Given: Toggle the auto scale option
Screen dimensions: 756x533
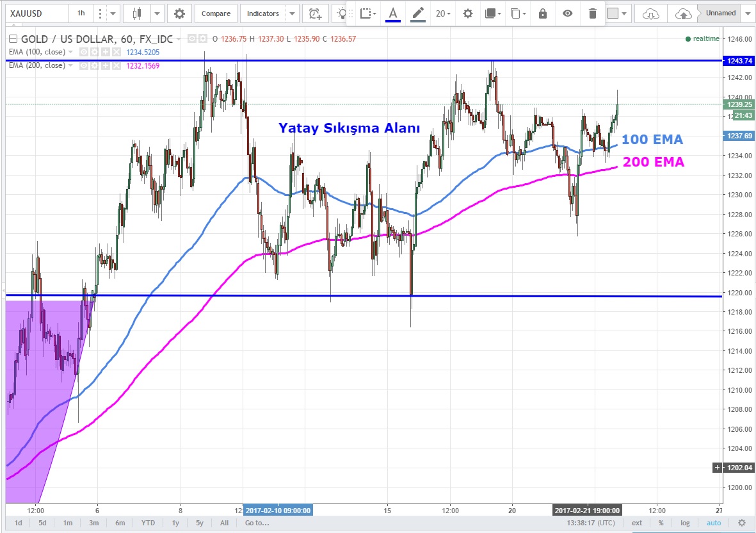Looking at the screenshot, I should (714, 523).
